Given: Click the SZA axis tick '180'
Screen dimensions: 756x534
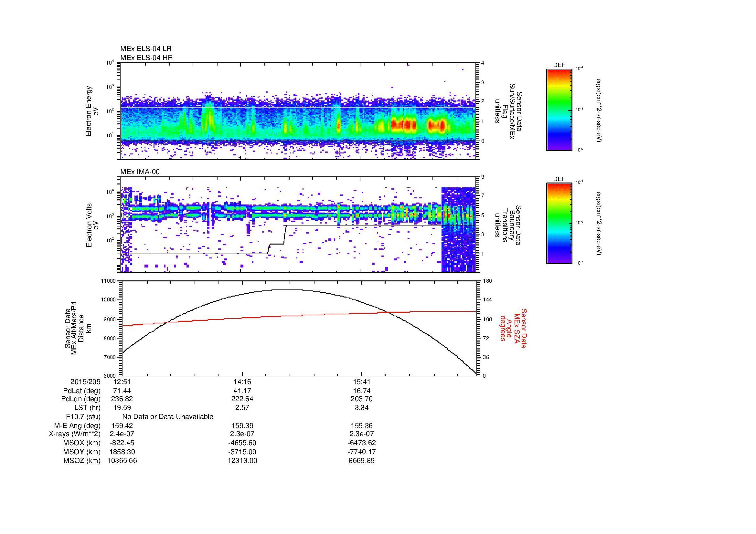Looking at the screenshot, I should coord(487,281).
